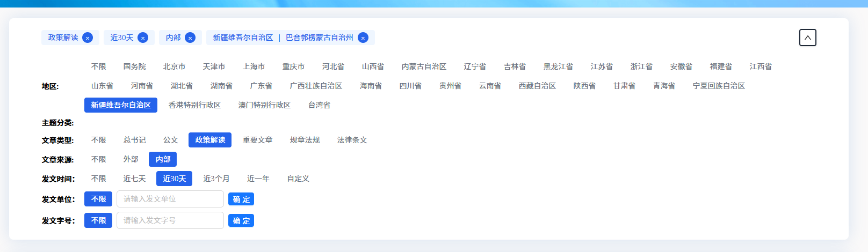Focus the 请输入发文单位 input field
The image size is (868, 252).
pos(170,199)
